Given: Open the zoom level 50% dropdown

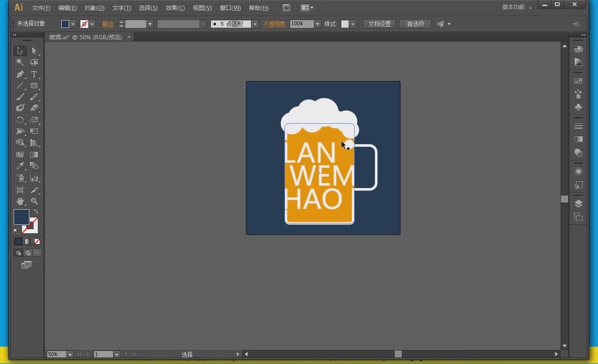Looking at the screenshot, I should pyautogui.click(x=70, y=354).
